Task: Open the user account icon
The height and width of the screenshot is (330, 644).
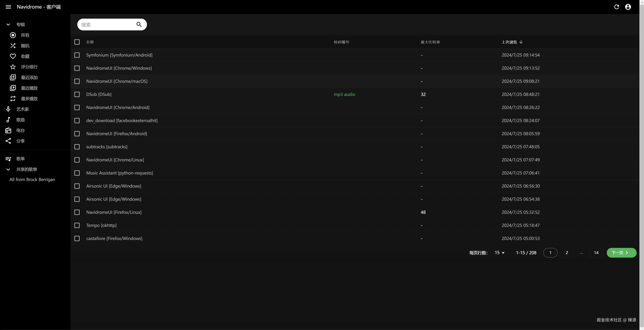Action: 628,7
